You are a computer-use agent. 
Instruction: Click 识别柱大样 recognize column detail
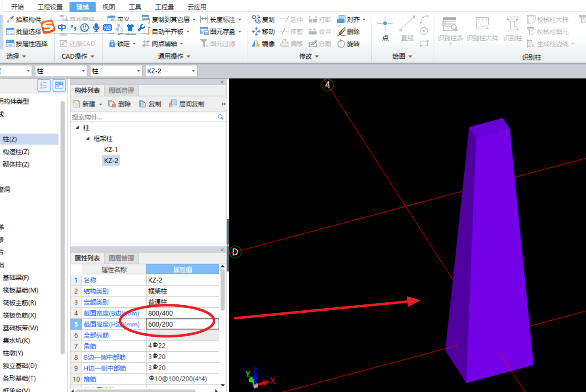point(482,29)
